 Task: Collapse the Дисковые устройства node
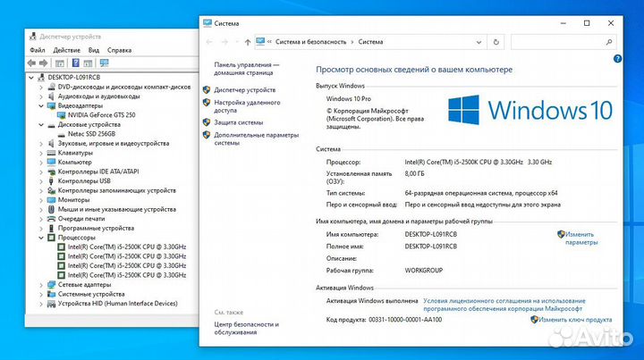coord(41,125)
